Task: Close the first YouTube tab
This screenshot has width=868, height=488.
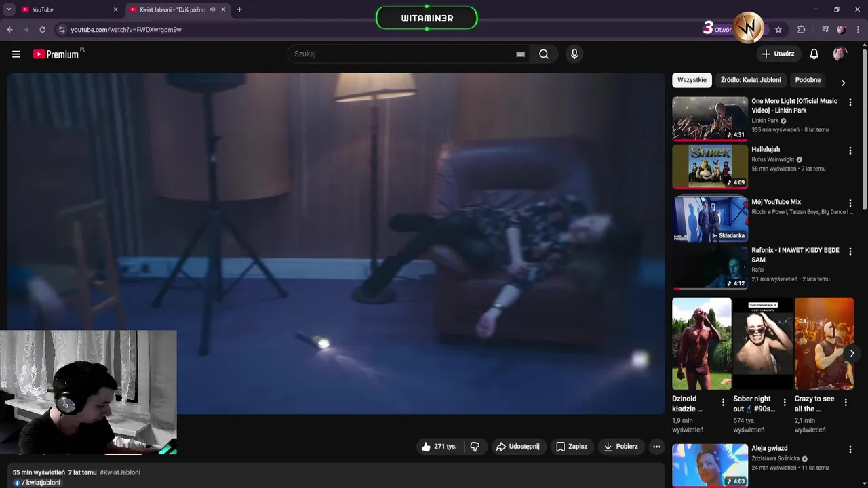Action: 115,9
